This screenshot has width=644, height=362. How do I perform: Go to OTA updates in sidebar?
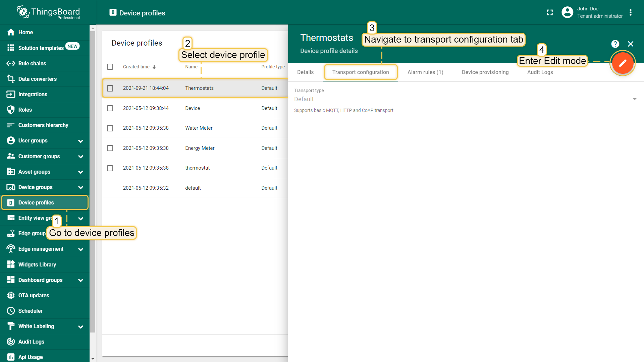pyautogui.click(x=34, y=295)
